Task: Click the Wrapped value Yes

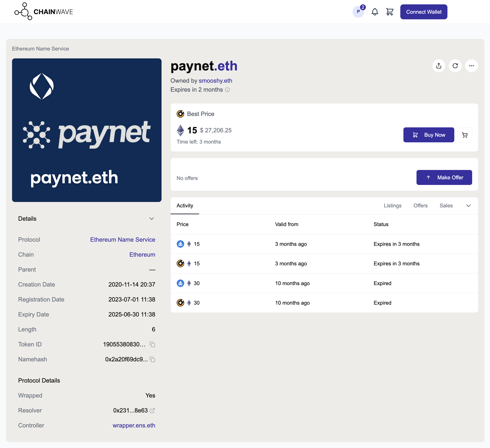Action: 150,395
